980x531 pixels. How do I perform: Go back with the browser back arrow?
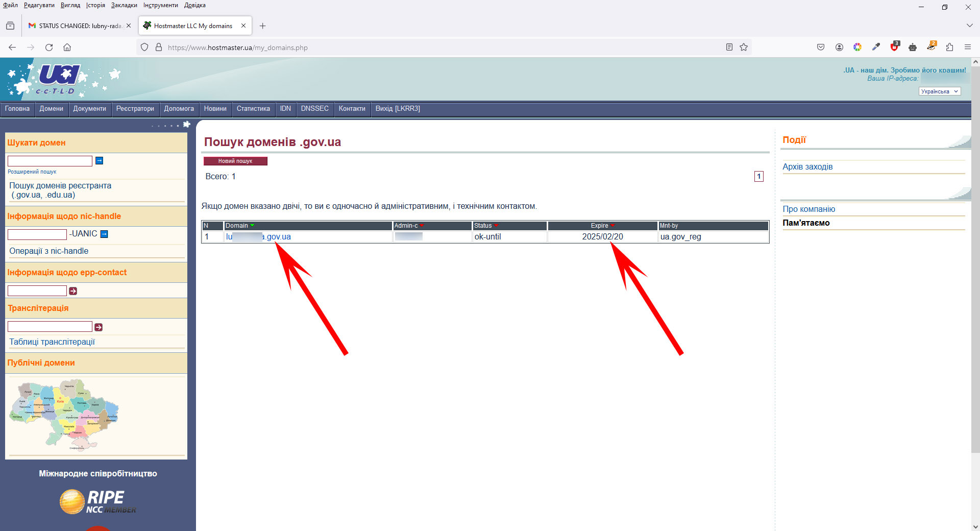[12, 47]
